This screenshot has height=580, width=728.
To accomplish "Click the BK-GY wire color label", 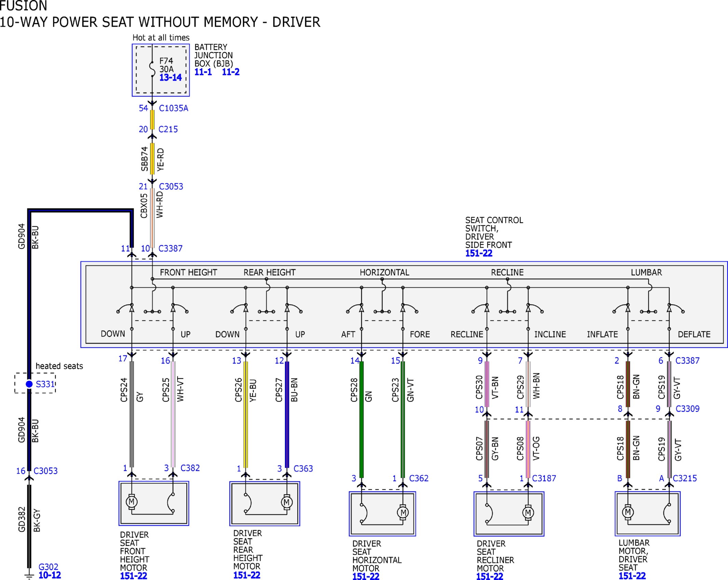I will pos(37,520).
